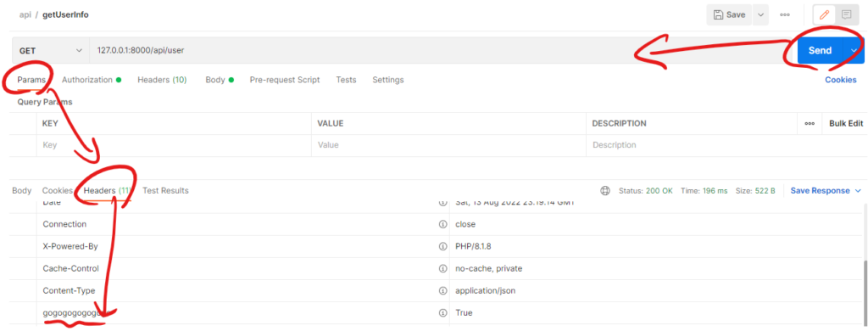Open the three-dot more actions menu beside Save

(x=784, y=15)
